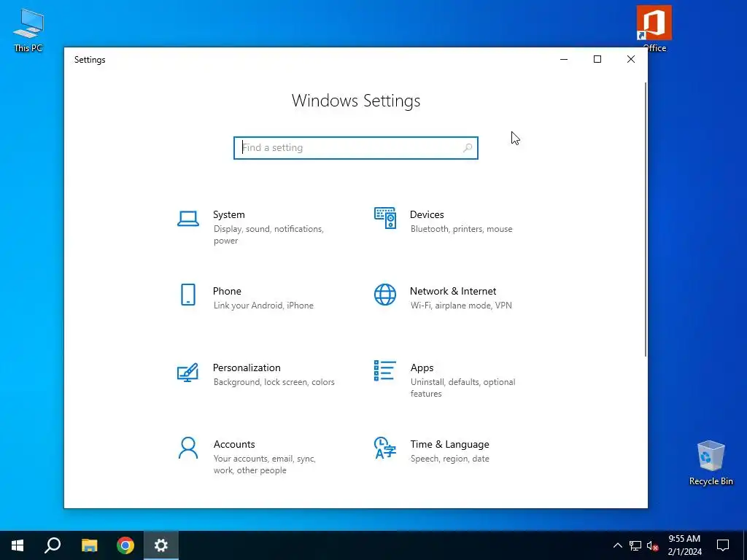Open the Apps list icon
The height and width of the screenshot is (560, 747).
click(x=385, y=370)
